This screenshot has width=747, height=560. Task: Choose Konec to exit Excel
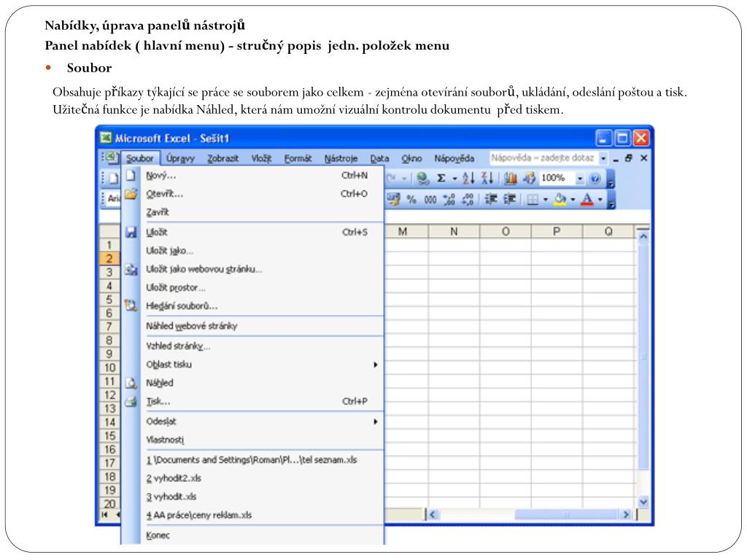253,535
